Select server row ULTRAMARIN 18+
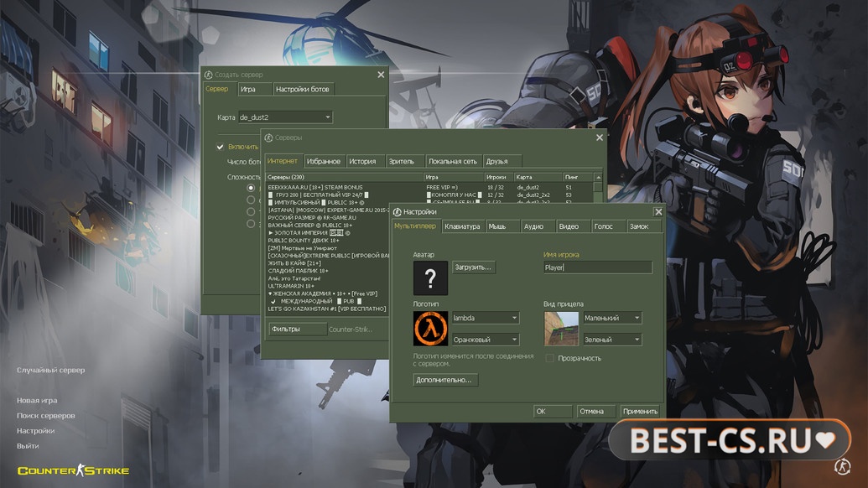The image size is (868, 488). coord(328,286)
